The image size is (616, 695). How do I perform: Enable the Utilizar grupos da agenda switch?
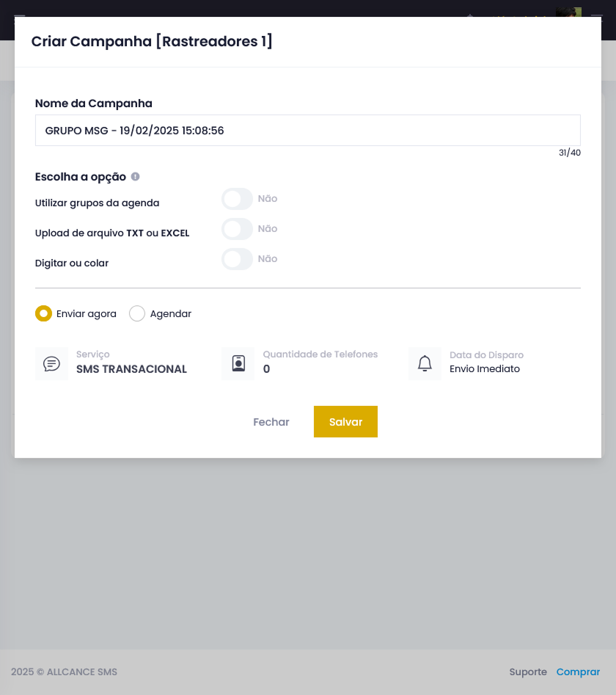(x=238, y=199)
